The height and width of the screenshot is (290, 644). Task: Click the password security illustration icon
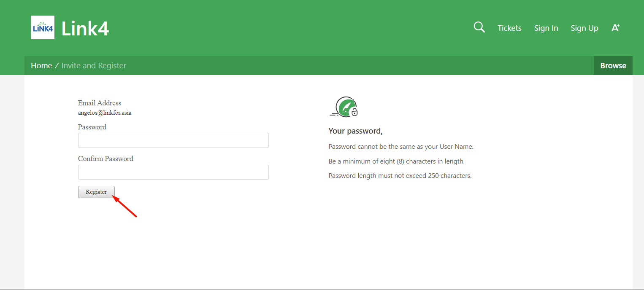(344, 107)
